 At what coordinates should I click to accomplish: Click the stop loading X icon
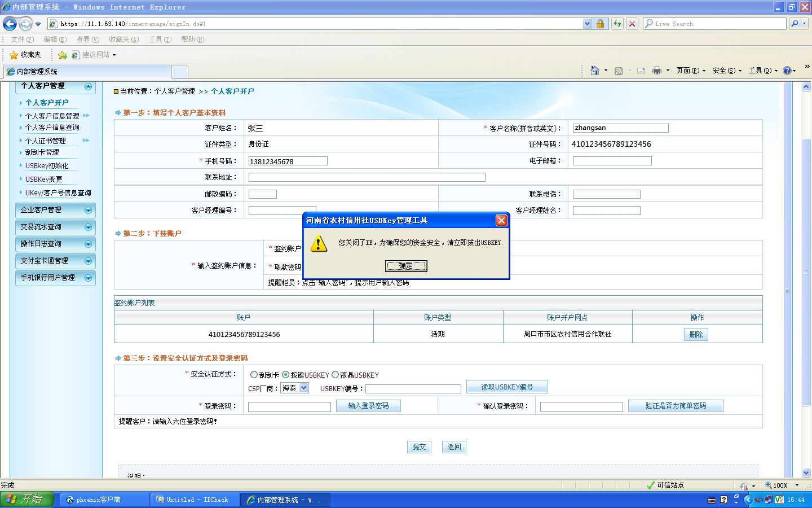pos(632,24)
